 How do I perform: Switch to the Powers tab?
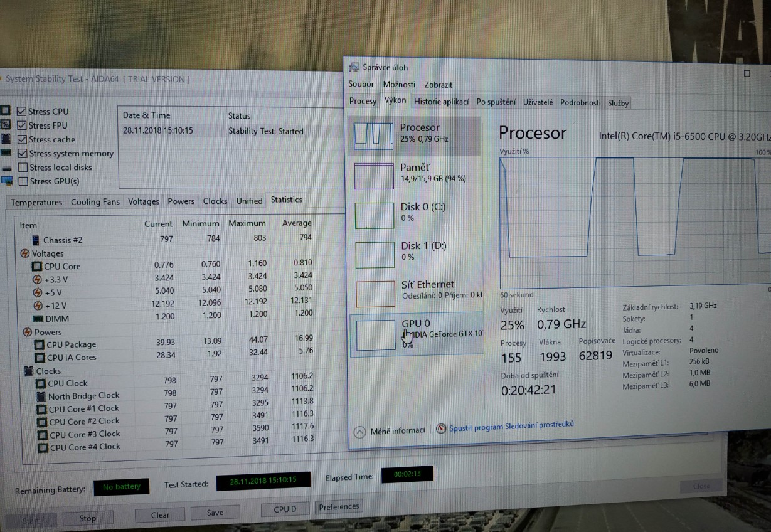point(181,201)
